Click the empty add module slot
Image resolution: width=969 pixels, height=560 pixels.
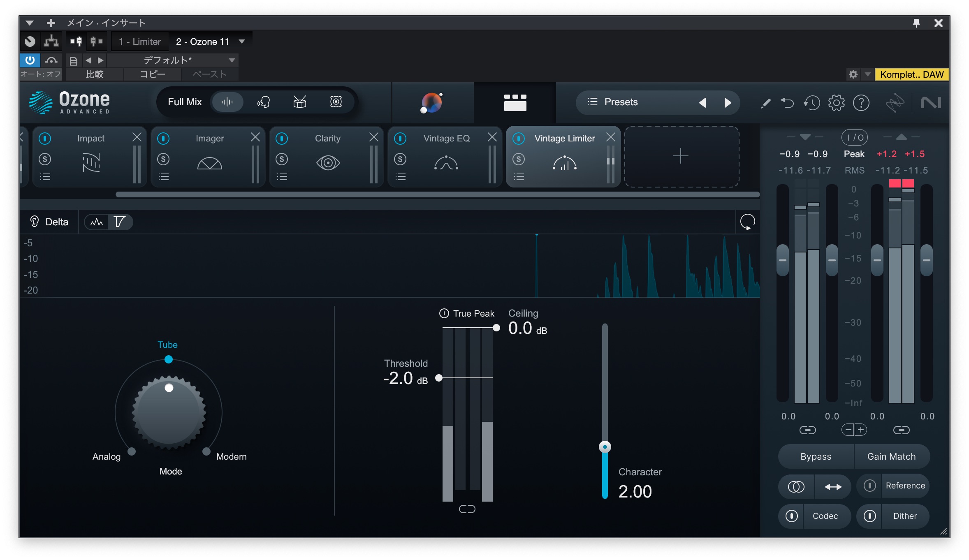pos(681,157)
